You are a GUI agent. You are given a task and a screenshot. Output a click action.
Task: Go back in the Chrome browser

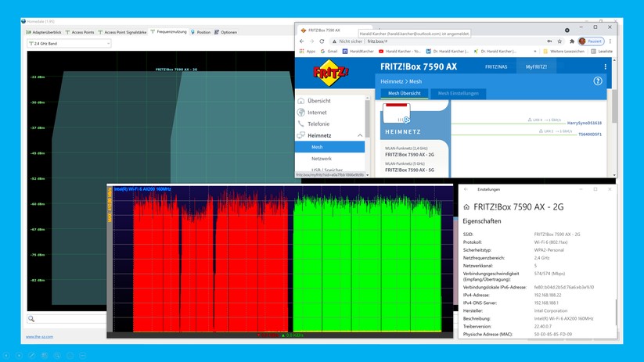302,41
